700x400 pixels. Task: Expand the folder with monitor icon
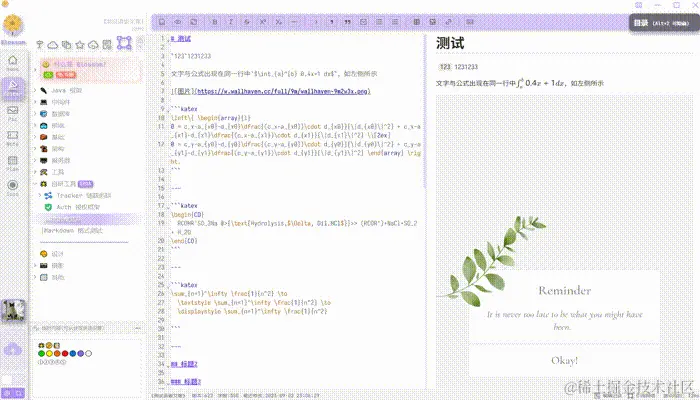(35, 160)
